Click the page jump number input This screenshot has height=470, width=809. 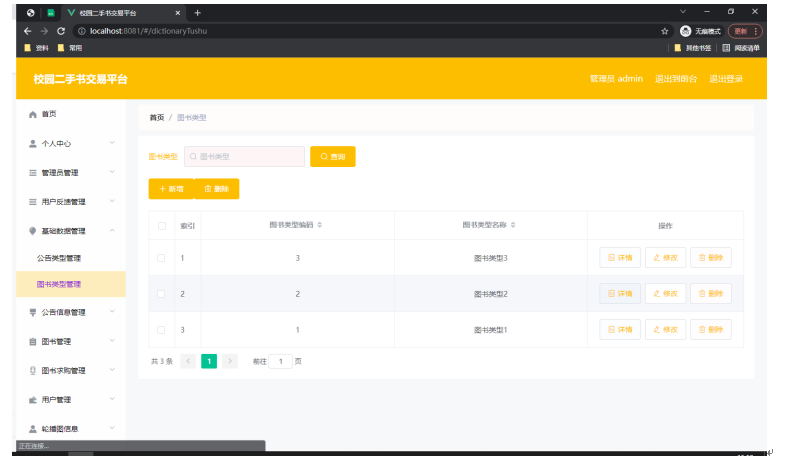(281, 361)
